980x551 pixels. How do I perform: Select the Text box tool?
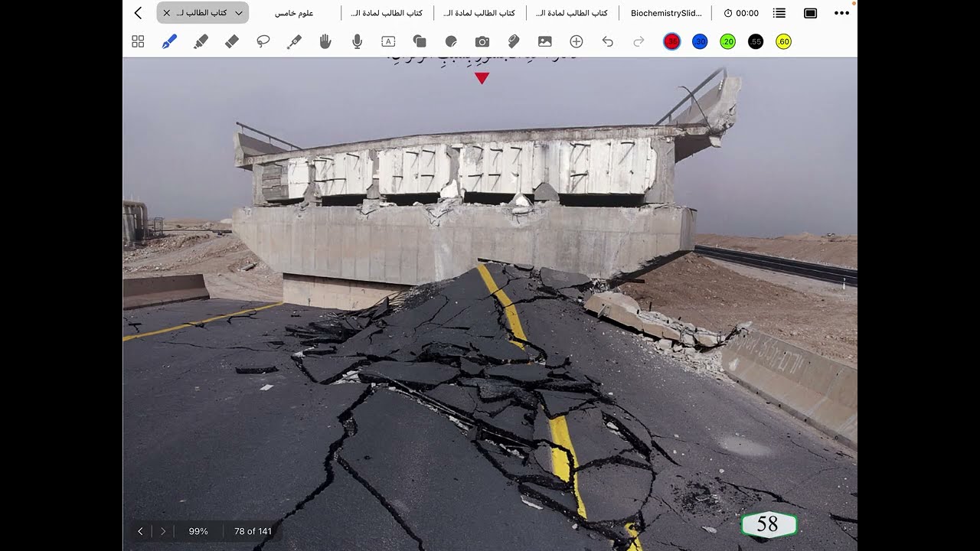pyautogui.click(x=388, y=41)
